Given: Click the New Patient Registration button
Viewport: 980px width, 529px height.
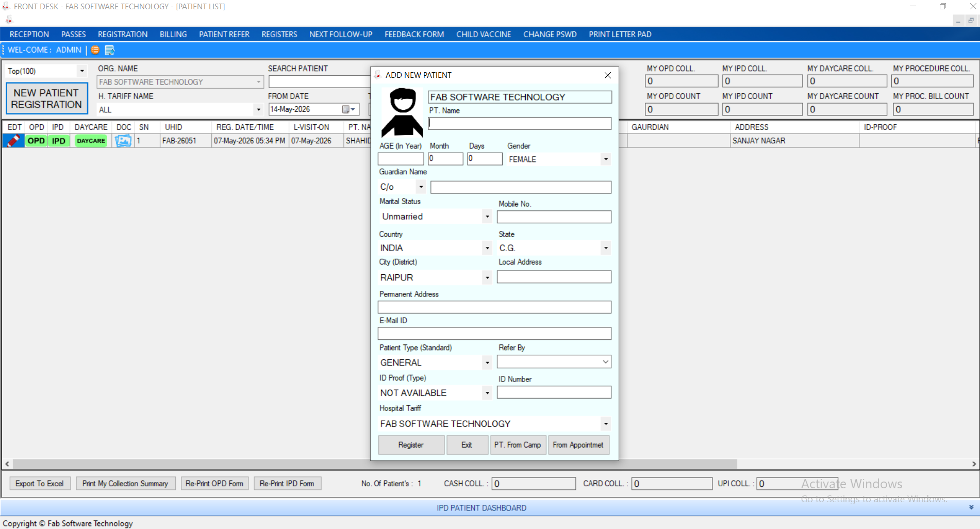Looking at the screenshot, I should click(46, 98).
